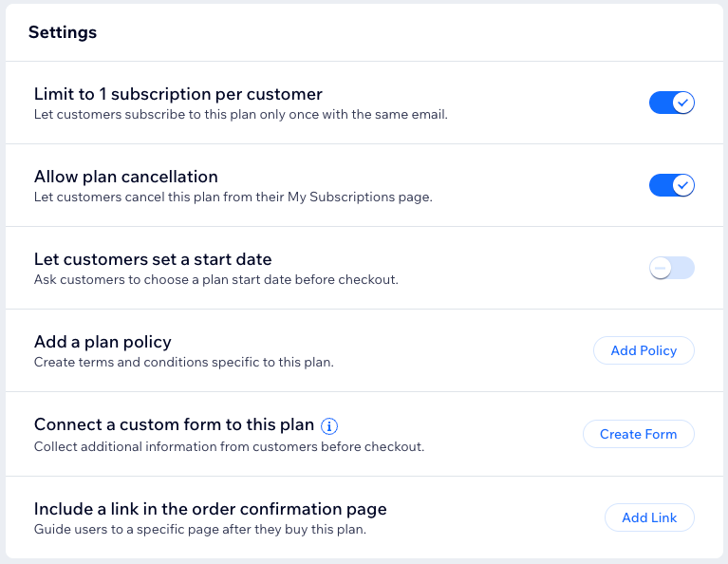
Task: Click 'Connect a custom form to this plan' label
Action: [x=174, y=424]
